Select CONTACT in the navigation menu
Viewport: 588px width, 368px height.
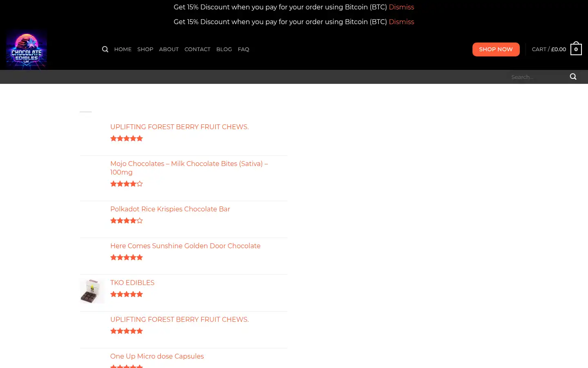coord(198,49)
